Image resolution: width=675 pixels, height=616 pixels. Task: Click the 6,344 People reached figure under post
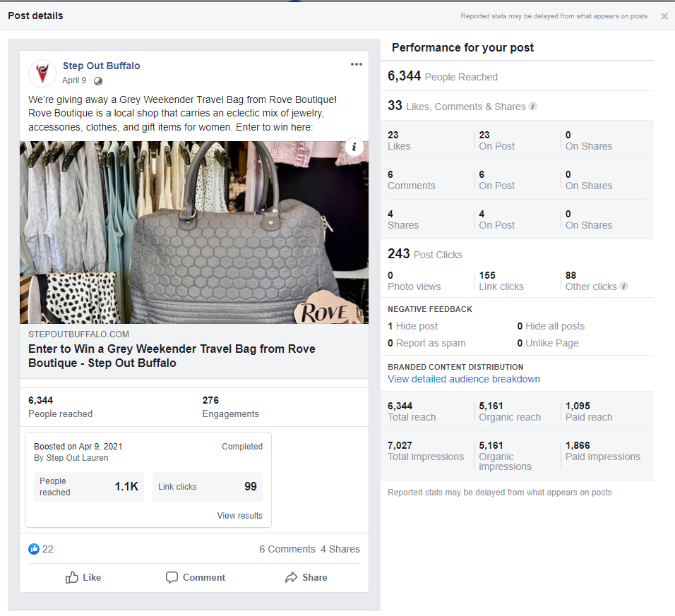[60, 407]
